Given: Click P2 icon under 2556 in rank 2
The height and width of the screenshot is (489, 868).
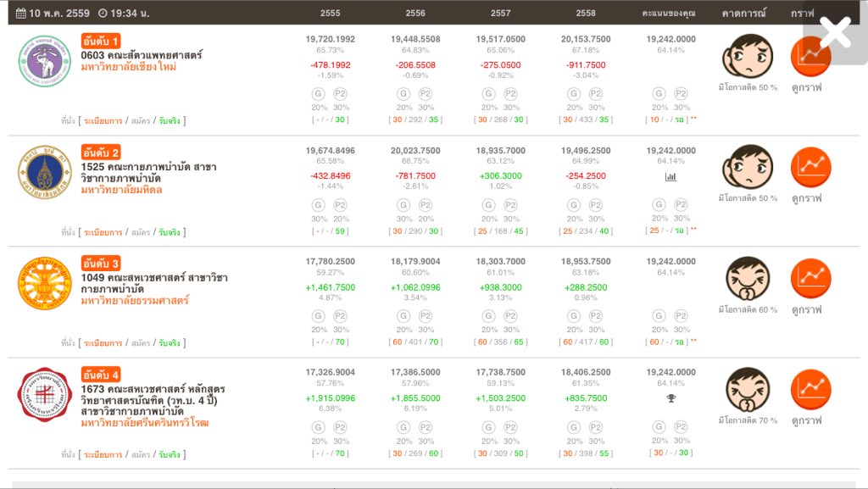Looking at the screenshot, I should (426, 205).
